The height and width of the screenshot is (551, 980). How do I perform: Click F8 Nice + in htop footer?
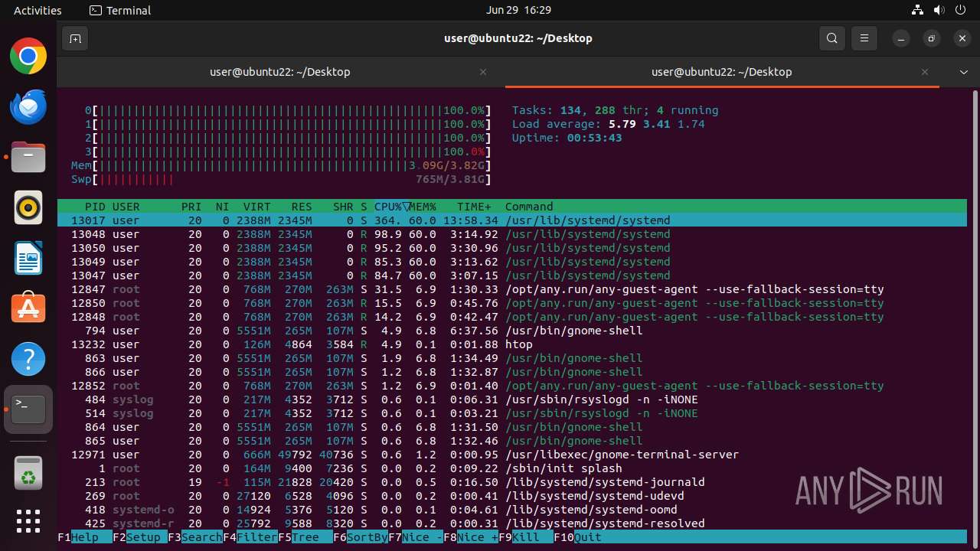coord(470,537)
